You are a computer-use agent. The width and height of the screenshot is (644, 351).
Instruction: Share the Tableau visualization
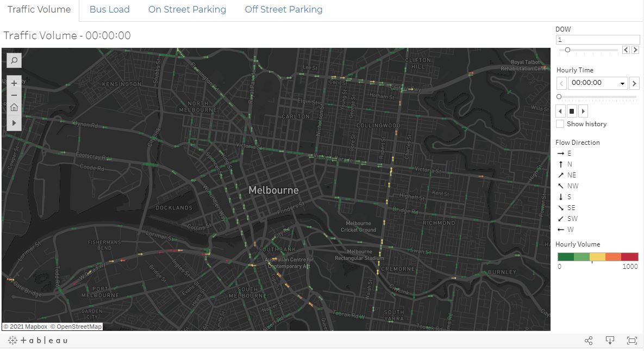tap(588, 340)
